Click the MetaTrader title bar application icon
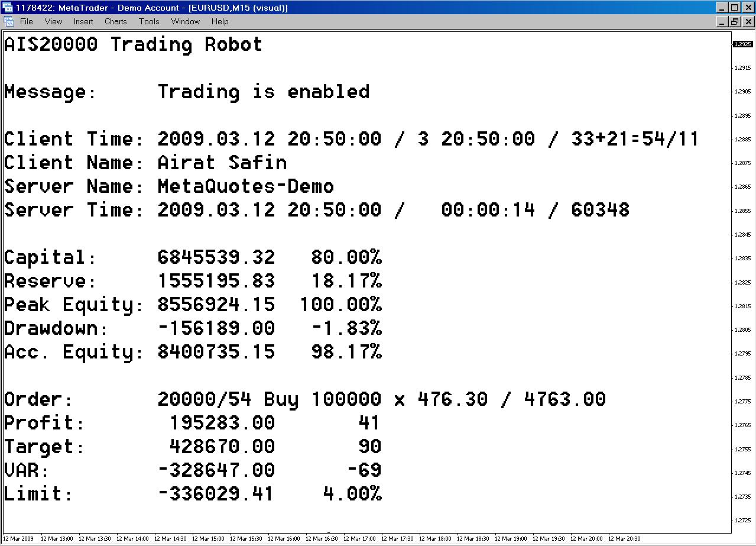This screenshot has width=756, height=546. tap(8, 8)
